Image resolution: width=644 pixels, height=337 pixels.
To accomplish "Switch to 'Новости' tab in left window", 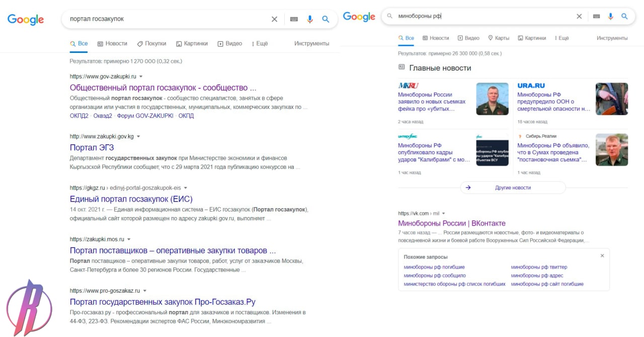I will click(112, 43).
